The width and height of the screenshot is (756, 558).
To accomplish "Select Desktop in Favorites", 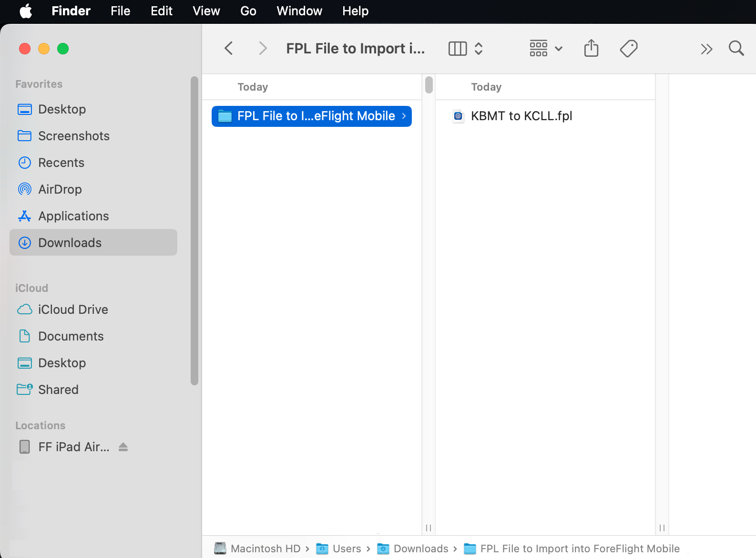I will [93, 109].
